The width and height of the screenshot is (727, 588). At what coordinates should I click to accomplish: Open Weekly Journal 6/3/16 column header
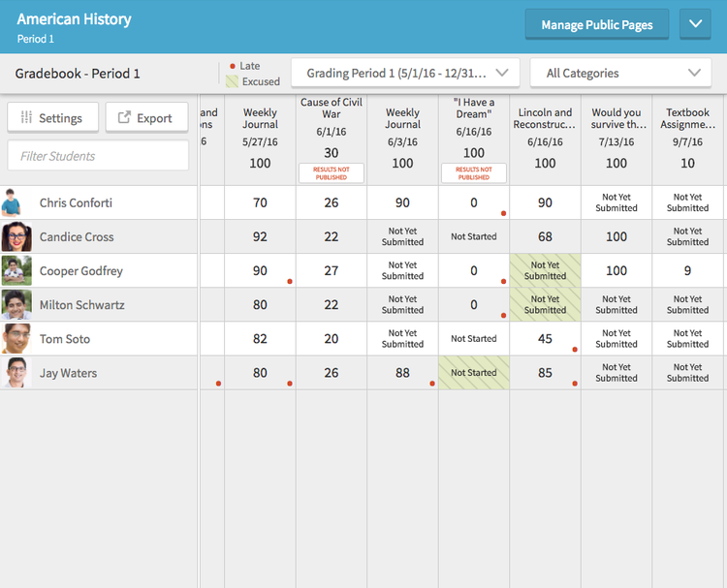(x=402, y=138)
